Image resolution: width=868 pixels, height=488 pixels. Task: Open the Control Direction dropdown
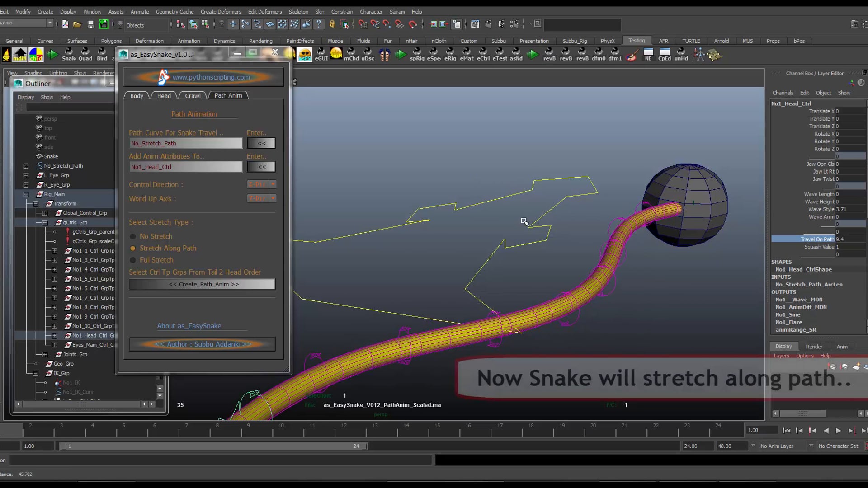(x=262, y=184)
